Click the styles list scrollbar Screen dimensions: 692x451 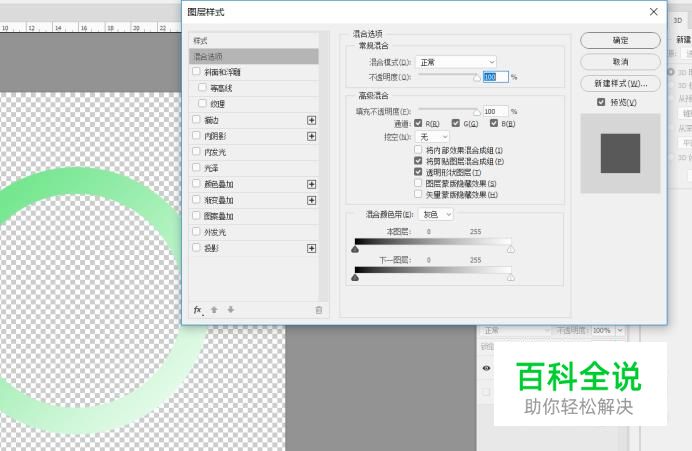pyautogui.click(x=324, y=168)
